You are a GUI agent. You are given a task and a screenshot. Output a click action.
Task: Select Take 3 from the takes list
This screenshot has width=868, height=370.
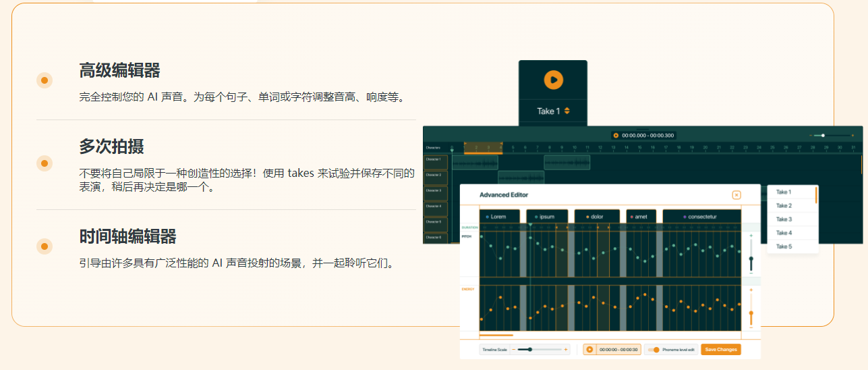point(784,219)
